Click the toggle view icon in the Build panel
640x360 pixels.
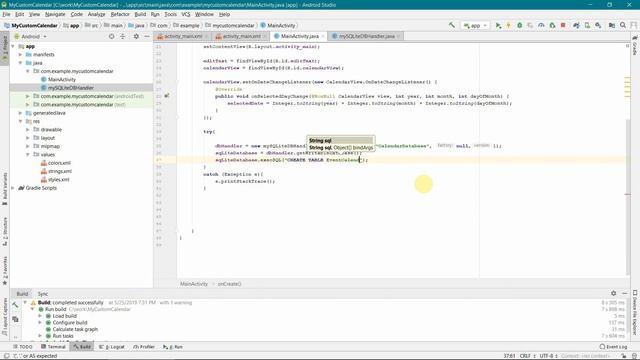tap(15, 319)
